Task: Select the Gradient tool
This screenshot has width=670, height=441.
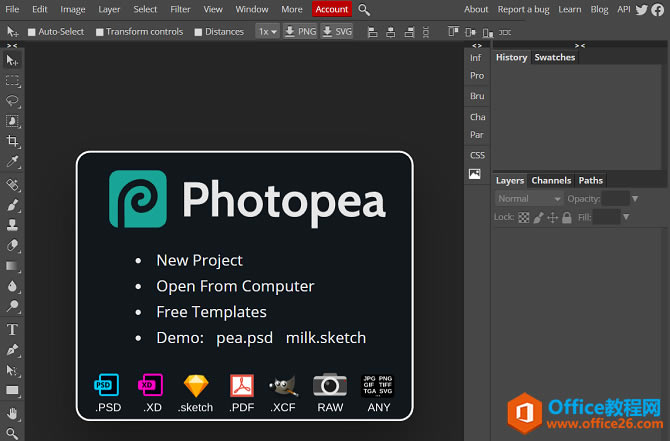Action: (12, 266)
